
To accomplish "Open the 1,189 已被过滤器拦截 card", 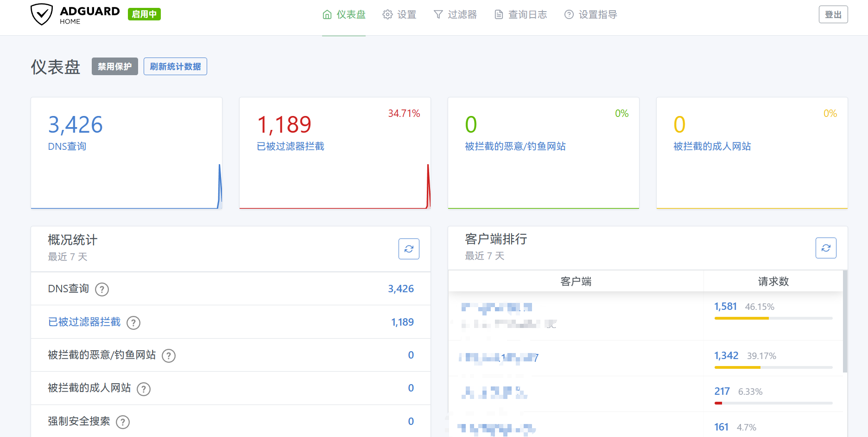I will [335, 153].
